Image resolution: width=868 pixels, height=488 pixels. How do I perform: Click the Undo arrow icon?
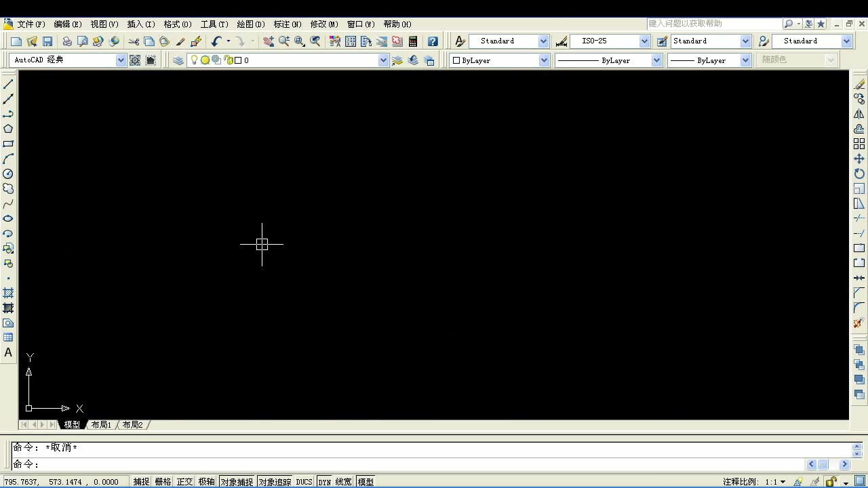(216, 41)
